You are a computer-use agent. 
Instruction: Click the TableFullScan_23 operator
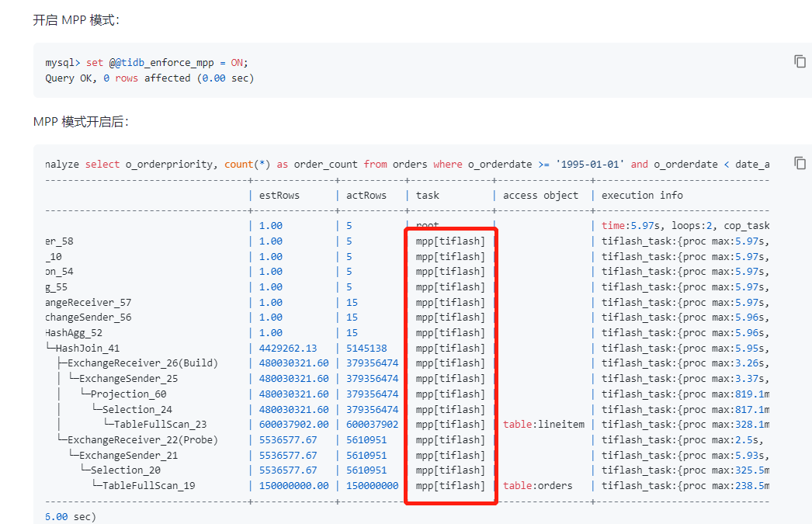[x=161, y=425]
